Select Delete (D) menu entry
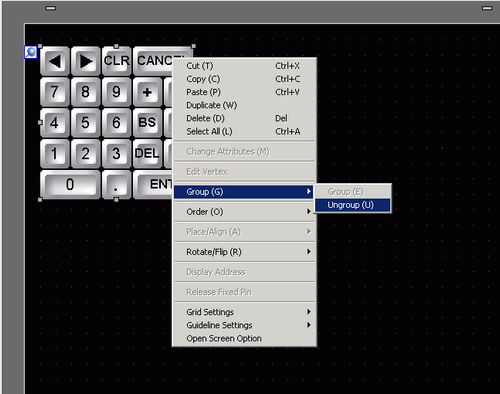Viewport: 500px width, 394px height. click(244, 118)
